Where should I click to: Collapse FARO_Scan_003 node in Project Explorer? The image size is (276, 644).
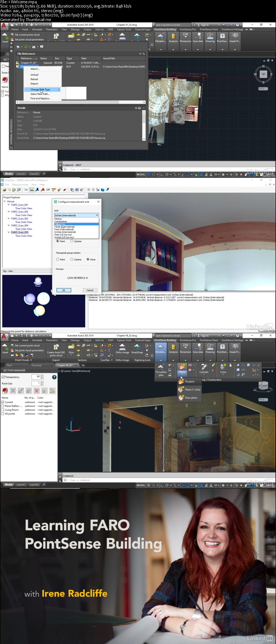[9, 219]
